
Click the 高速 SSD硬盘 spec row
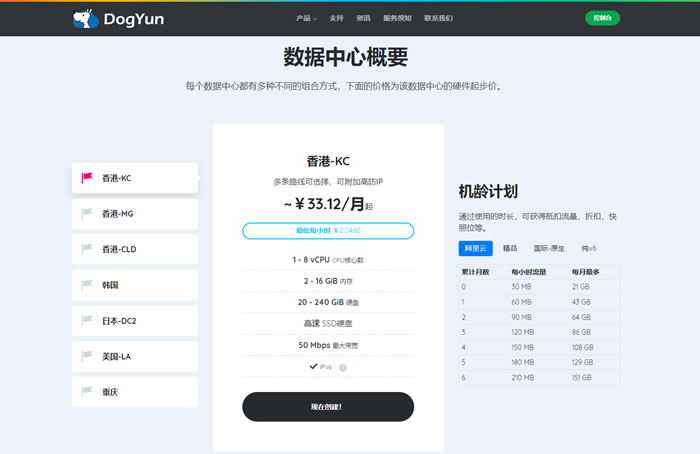pos(328,324)
